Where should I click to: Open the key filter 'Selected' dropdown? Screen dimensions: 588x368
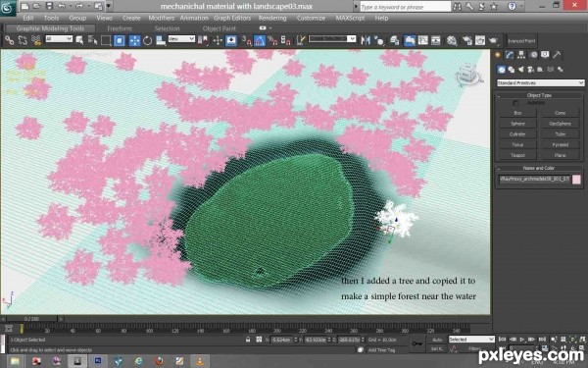click(x=471, y=340)
